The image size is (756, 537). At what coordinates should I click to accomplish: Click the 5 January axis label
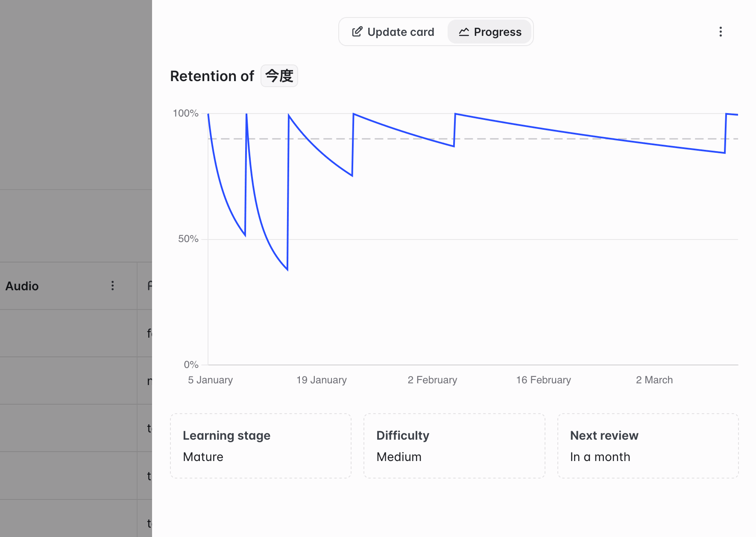210,380
